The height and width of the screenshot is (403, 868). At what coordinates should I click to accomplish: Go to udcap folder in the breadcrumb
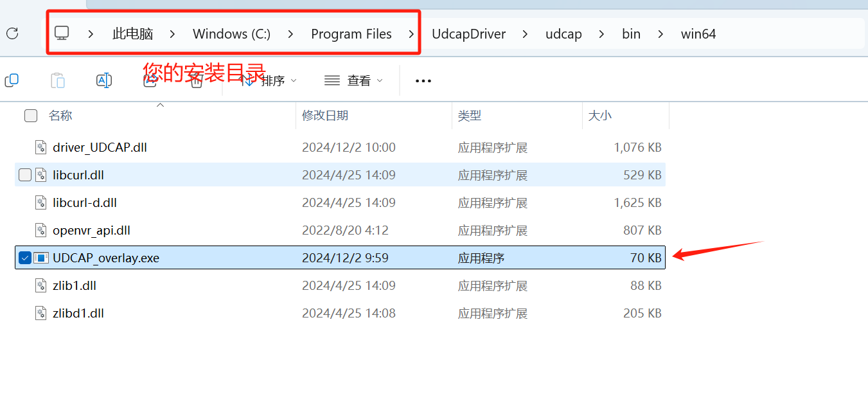563,34
